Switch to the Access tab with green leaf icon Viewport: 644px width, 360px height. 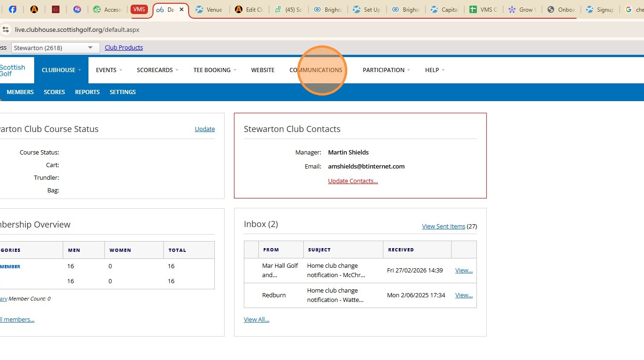pyautogui.click(x=107, y=9)
